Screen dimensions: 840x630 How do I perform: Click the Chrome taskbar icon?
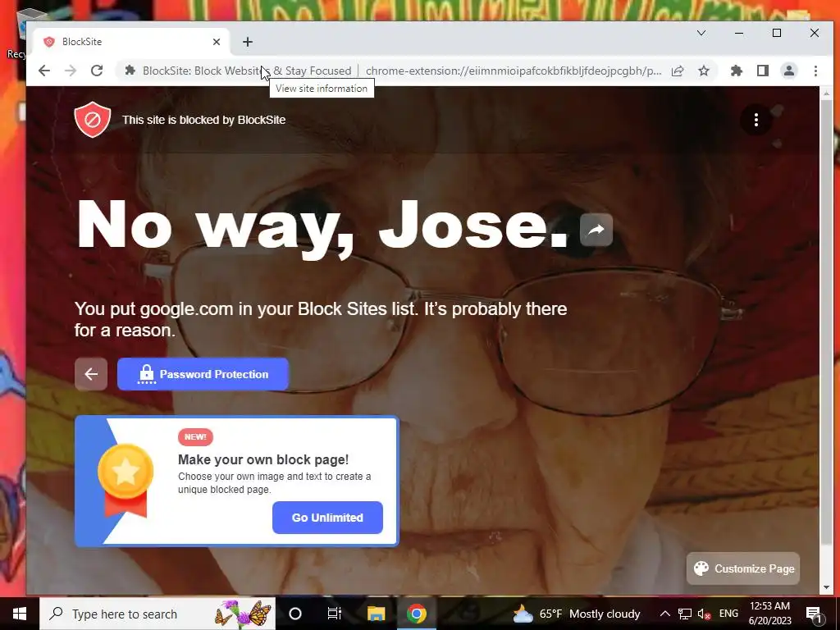point(416,614)
